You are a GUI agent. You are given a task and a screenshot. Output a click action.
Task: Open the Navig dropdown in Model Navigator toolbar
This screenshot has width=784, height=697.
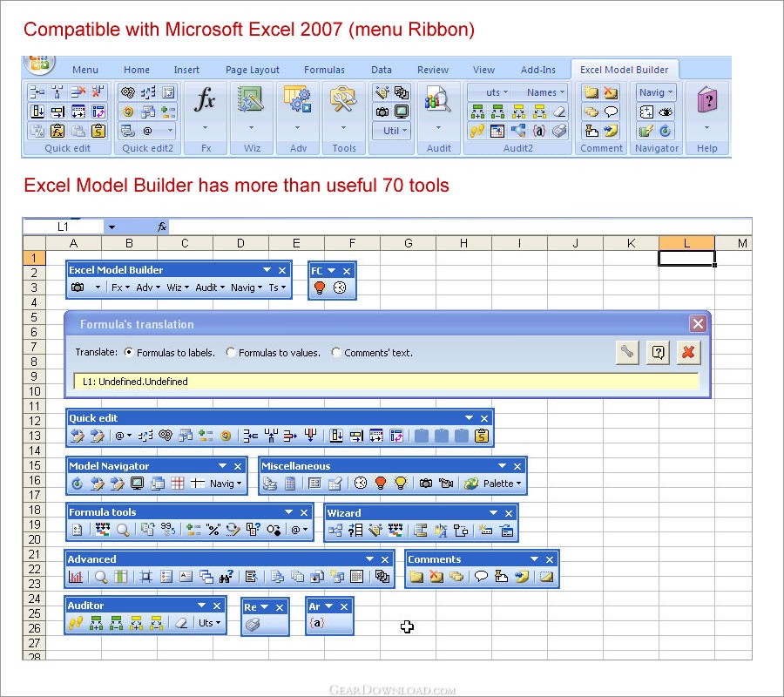tap(226, 484)
